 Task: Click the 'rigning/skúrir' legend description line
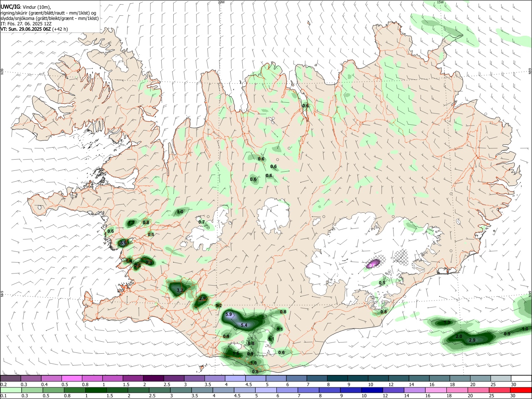tap(48, 12)
